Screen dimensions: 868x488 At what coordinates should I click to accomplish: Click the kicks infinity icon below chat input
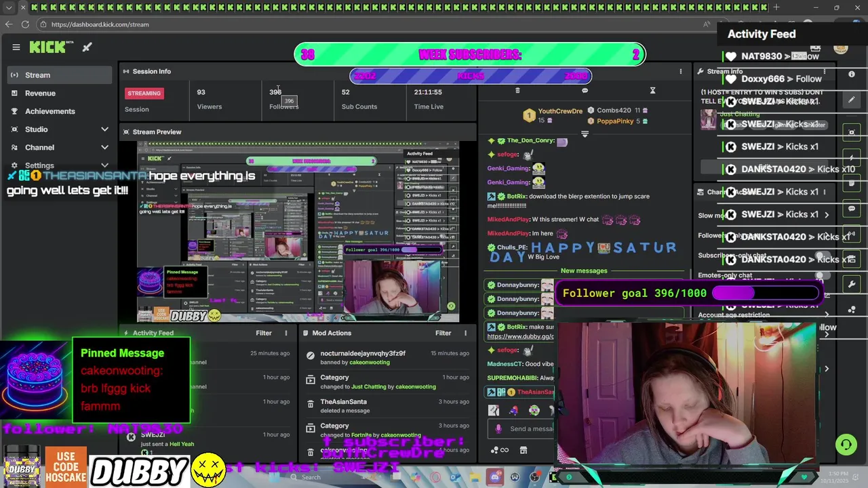pyautogui.click(x=499, y=450)
